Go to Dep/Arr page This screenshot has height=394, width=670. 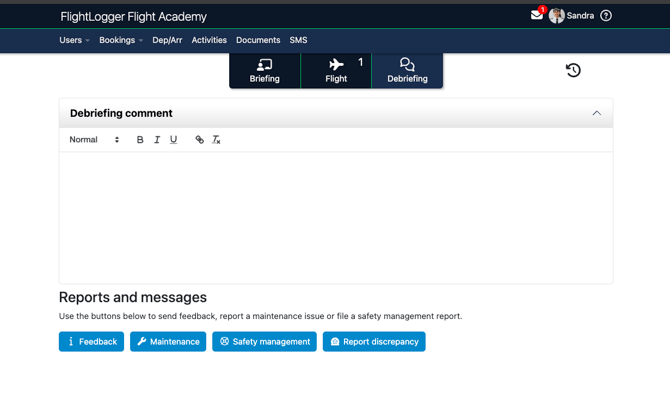coord(167,40)
